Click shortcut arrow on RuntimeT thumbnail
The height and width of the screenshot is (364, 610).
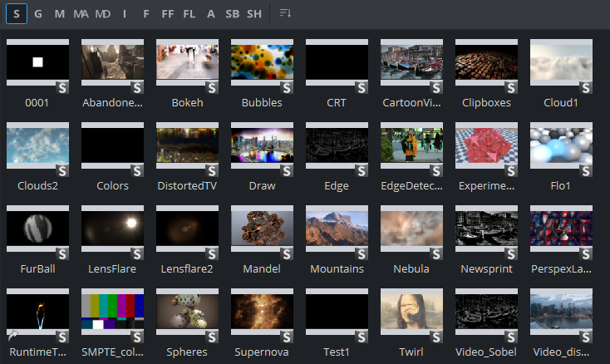click(12, 337)
